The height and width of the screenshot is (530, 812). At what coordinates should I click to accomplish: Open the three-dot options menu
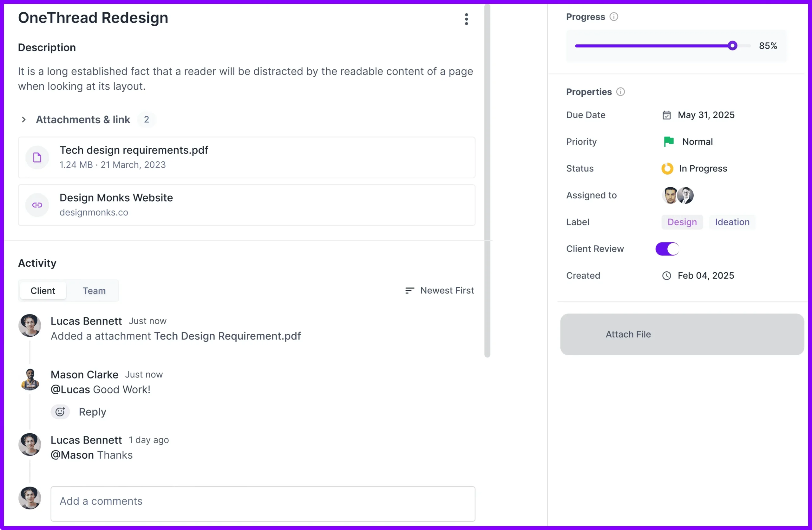tap(466, 19)
